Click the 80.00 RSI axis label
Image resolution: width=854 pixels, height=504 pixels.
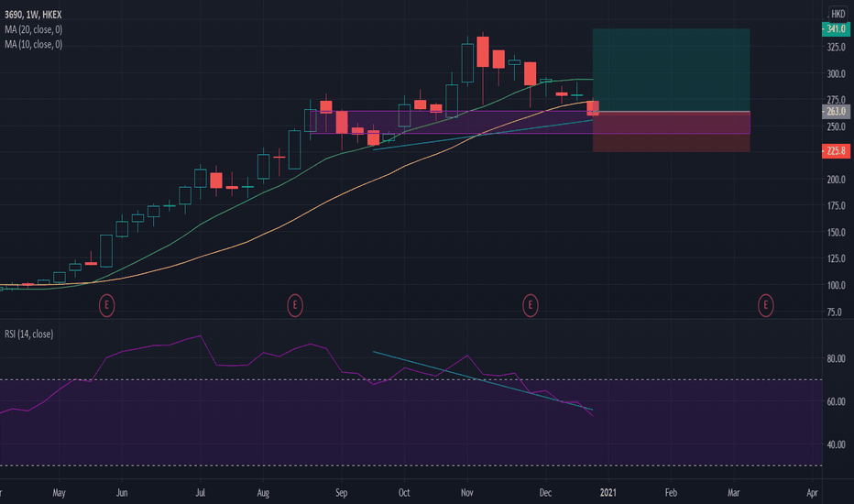pos(836,358)
